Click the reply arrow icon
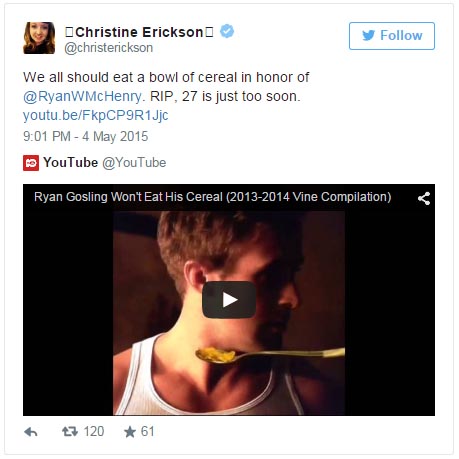 point(31,432)
